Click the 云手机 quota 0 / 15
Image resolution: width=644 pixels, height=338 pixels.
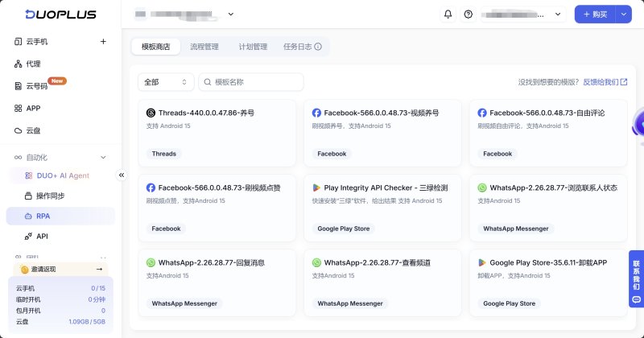click(x=98, y=288)
